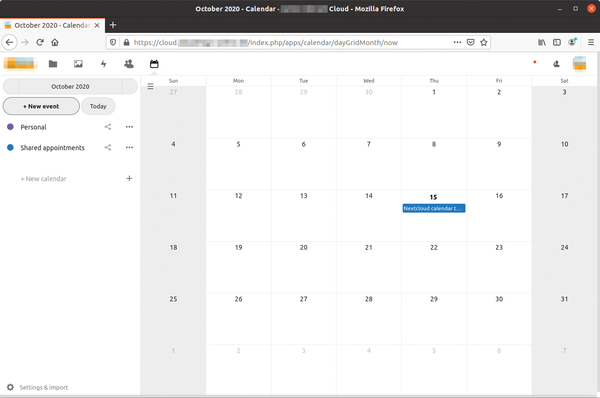Open a new browser tab

[x=113, y=25]
